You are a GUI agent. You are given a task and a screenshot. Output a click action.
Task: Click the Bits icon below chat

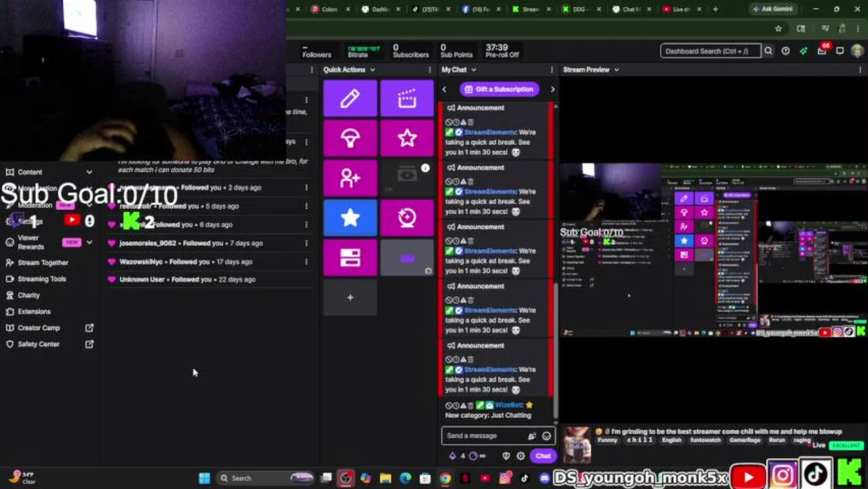point(452,456)
